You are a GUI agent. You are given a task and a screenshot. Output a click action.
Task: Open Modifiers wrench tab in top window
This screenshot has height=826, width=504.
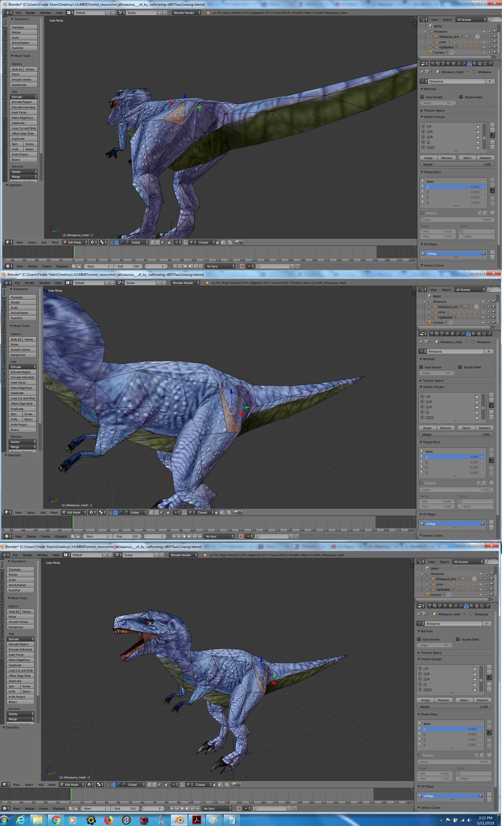(x=464, y=63)
